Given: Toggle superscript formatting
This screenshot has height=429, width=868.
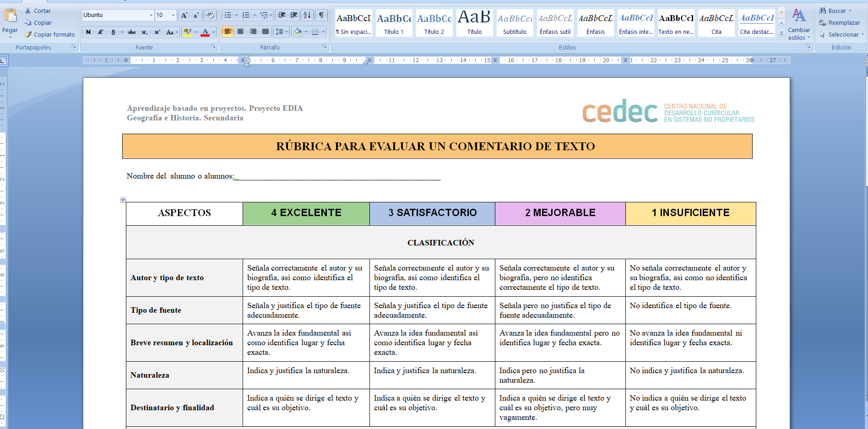Looking at the screenshot, I should click(157, 32).
